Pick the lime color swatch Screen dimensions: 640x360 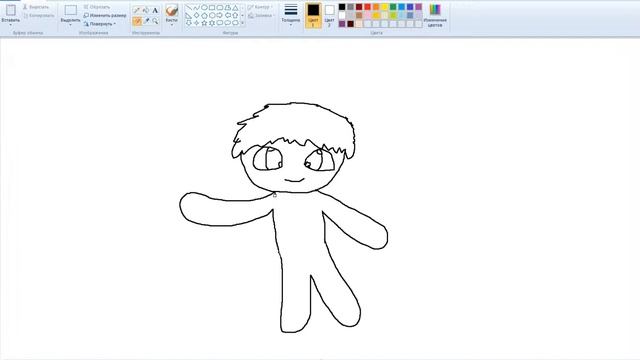coord(393,16)
